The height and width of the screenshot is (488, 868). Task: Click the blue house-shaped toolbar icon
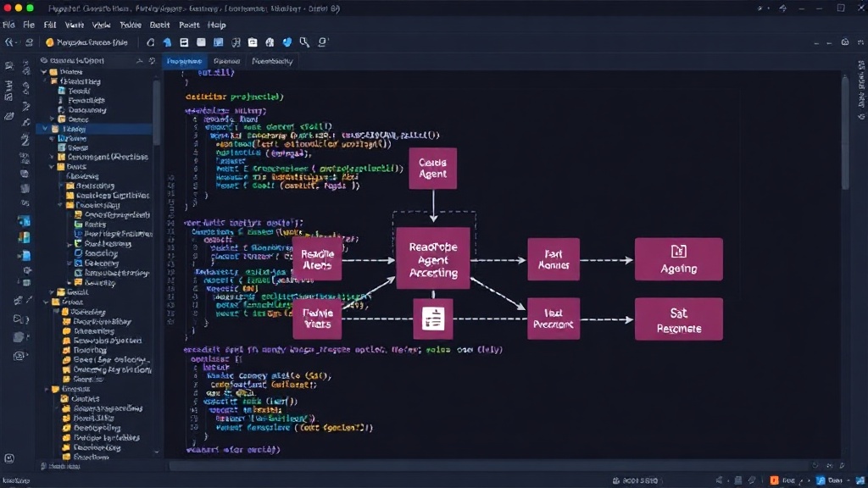tap(167, 42)
